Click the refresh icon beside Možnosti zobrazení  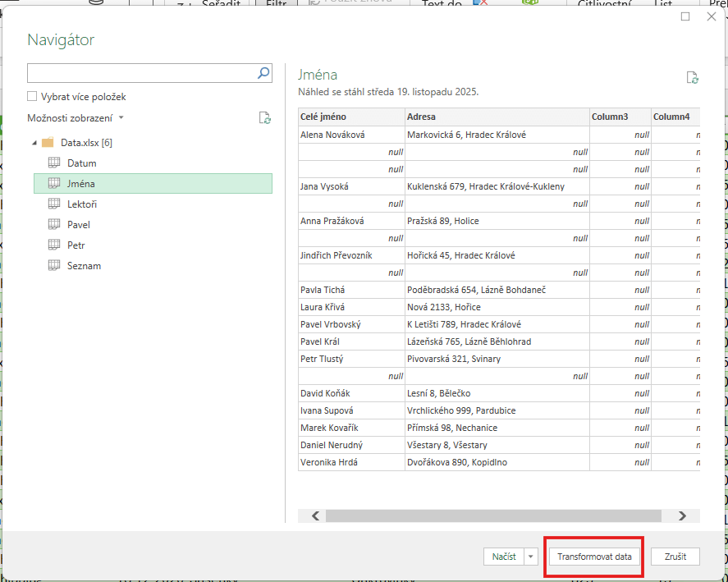[x=264, y=118]
